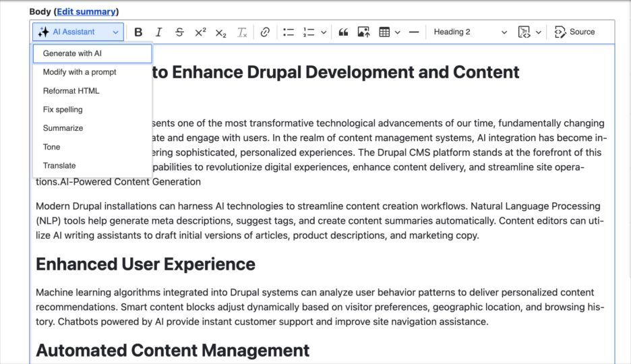Insert a numbered list

tap(309, 32)
